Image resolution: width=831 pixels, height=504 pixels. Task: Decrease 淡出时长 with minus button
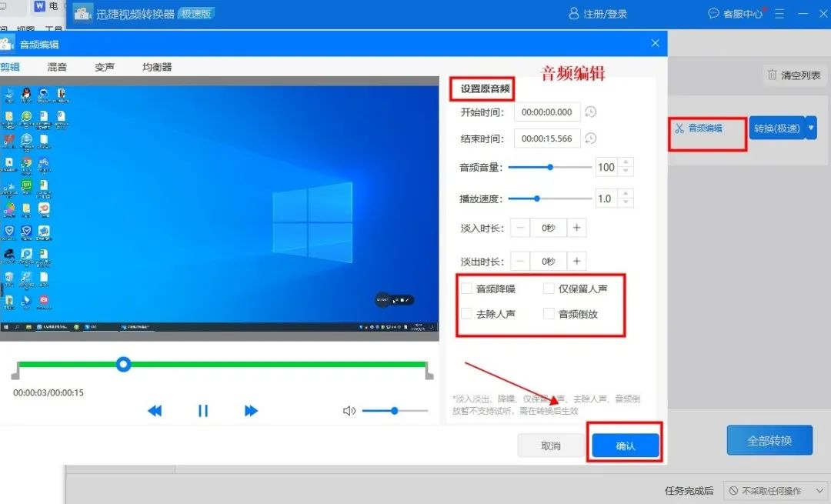click(520, 261)
